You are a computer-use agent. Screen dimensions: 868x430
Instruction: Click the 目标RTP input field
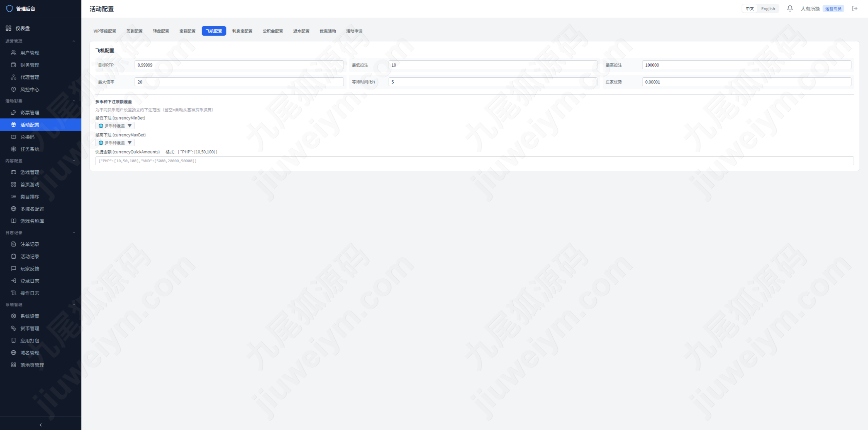pyautogui.click(x=239, y=65)
